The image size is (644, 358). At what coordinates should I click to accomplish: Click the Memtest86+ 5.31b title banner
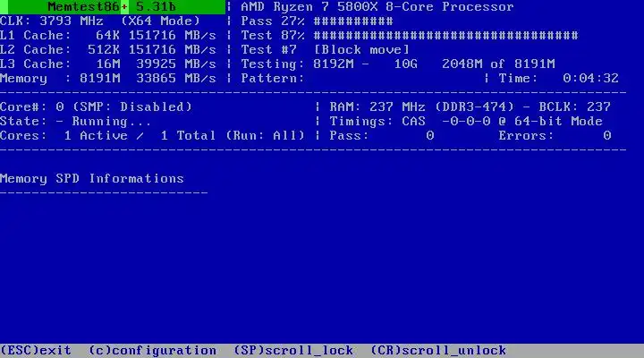tap(113, 6)
